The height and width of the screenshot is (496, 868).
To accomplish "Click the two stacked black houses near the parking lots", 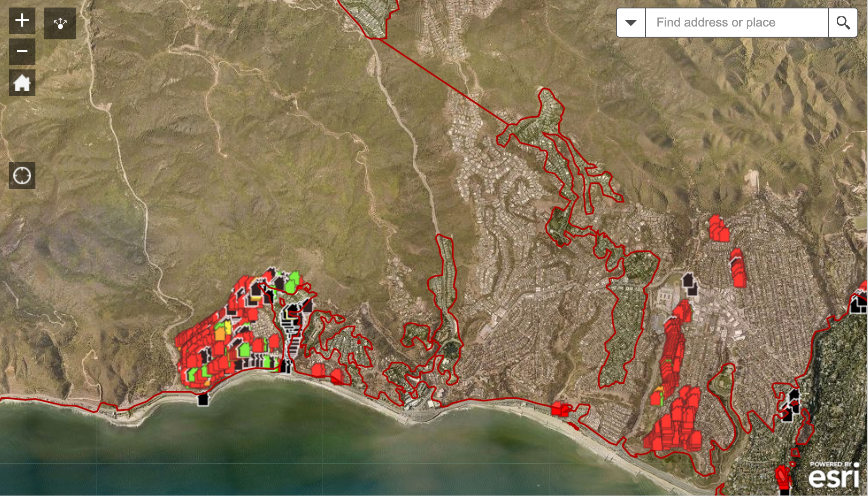I will [689, 284].
